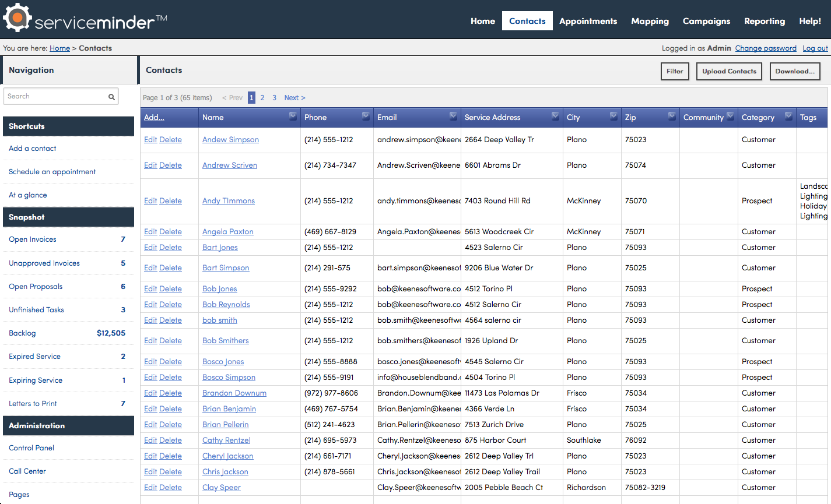The height and width of the screenshot is (504, 831).
Task: Click the Community column filter icon
Action: pyautogui.click(x=730, y=117)
